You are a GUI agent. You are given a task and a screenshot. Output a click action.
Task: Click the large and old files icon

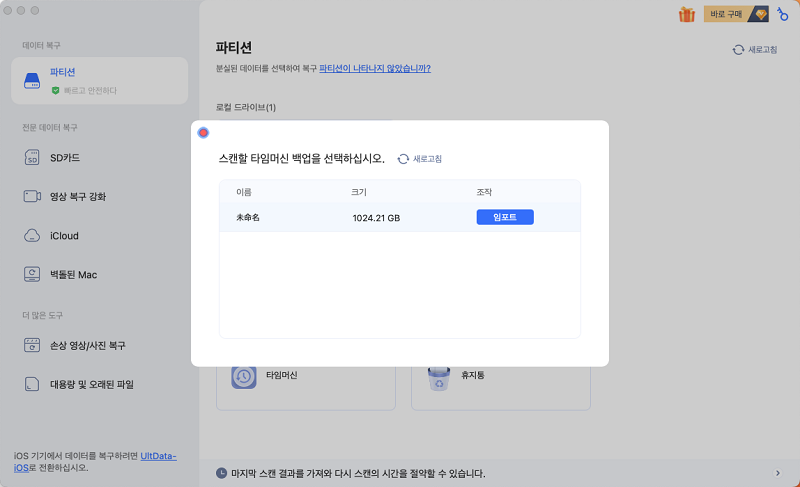click(32, 384)
